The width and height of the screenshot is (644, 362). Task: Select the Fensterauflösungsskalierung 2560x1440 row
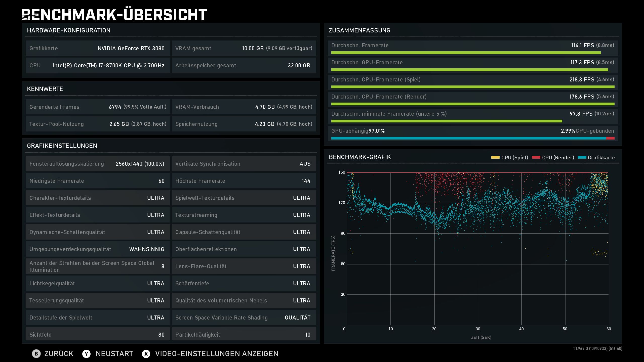point(98,164)
